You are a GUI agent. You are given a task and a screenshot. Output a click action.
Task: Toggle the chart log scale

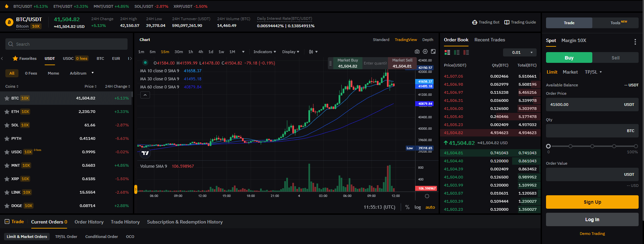[417, 207]
